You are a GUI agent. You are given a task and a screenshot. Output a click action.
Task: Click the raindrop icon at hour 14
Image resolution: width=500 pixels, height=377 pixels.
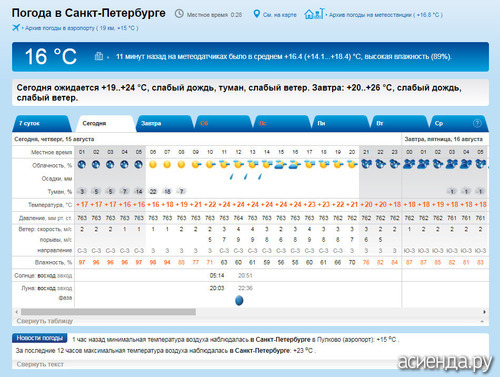[260, 177]
